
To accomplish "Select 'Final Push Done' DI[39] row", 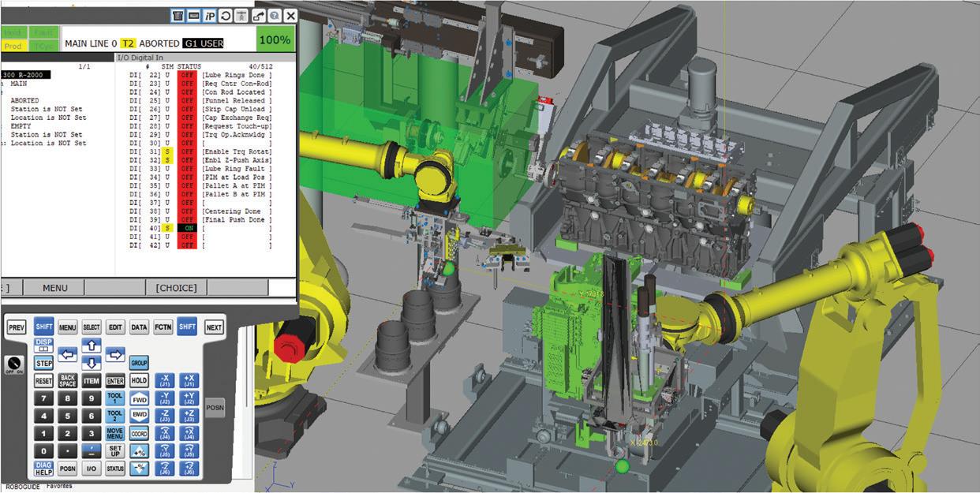I will 200,220.
